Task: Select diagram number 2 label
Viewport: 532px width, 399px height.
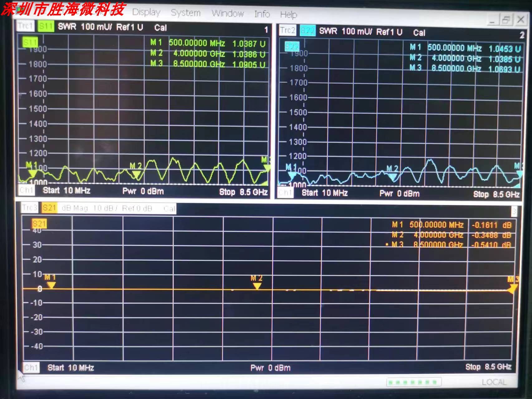Action: [522, 35]
